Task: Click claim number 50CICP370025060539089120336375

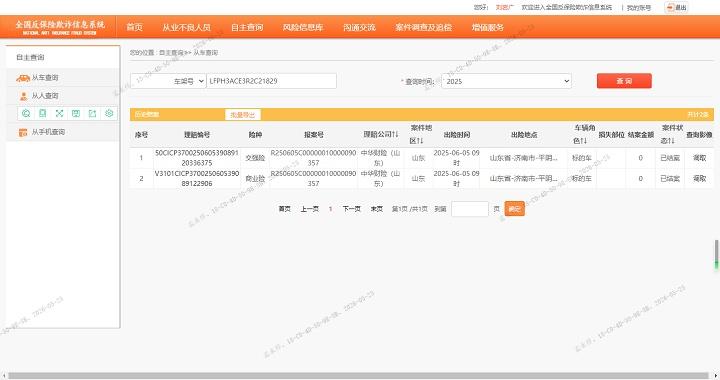Action: tap(197, 158)
